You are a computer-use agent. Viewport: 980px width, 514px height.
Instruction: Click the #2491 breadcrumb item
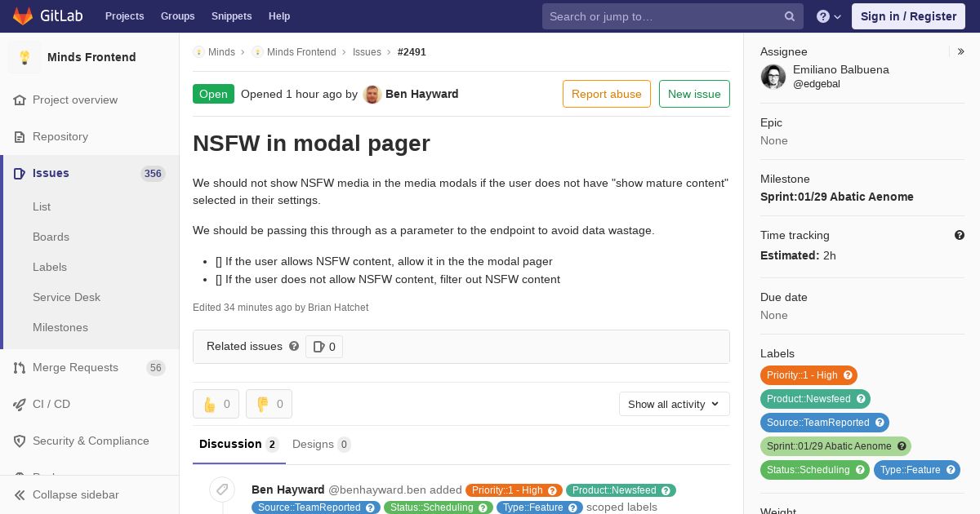coord(412,52)
